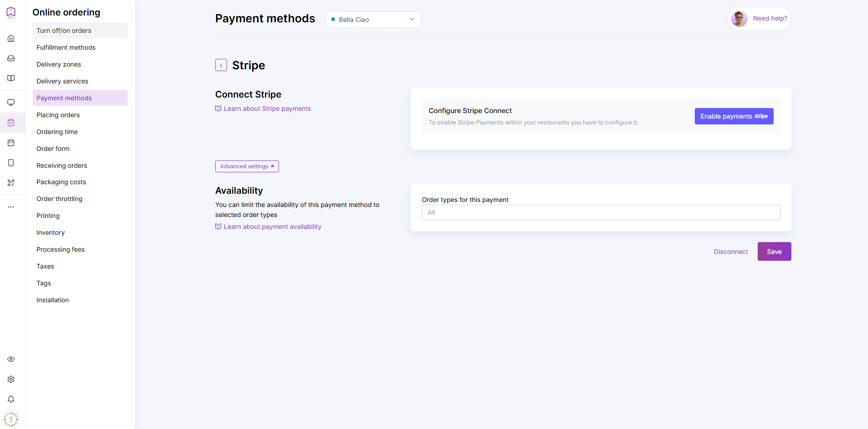Click the Disconnect link
Viewport: 868px width, 429px height.
tap(731, 252)
